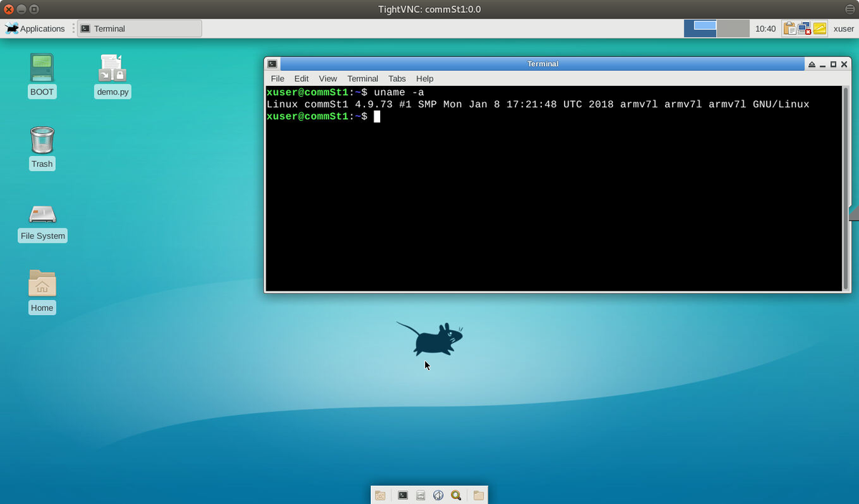Open the Terminal Edit menu

pos(301,78)
